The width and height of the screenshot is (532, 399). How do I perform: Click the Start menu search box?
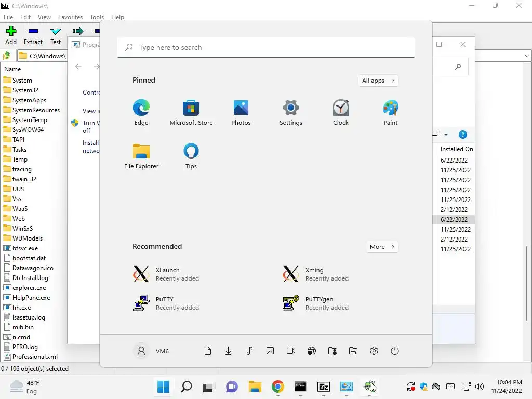[x=266, y=47]
